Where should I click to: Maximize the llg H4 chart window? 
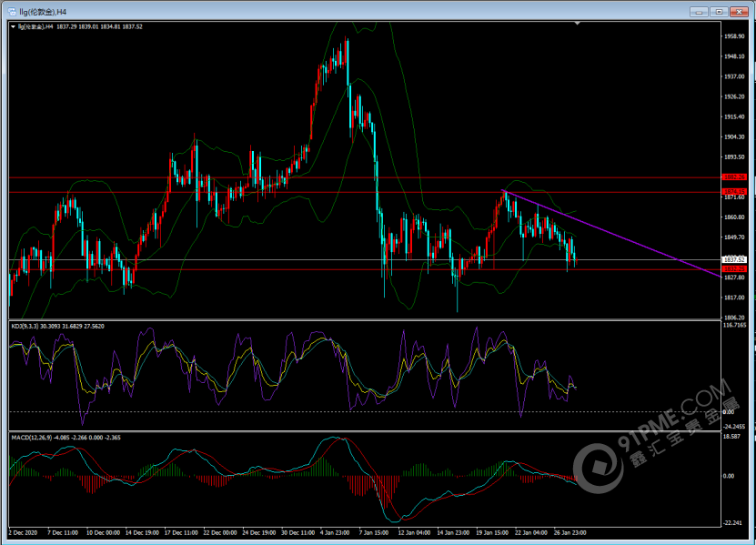click(x=719, y=12)
